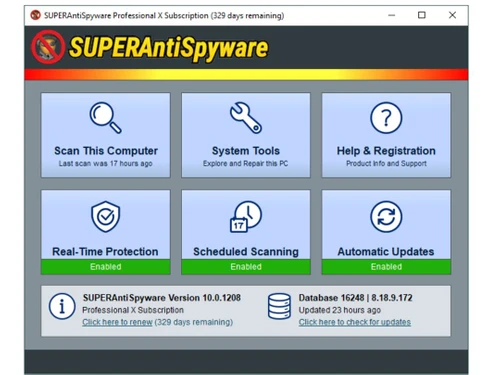Image resolution: width=500 pixels, height=375 pixels.
Task: Click the 'Click here to check for updates' link
Action: click(x=355, y=322)
